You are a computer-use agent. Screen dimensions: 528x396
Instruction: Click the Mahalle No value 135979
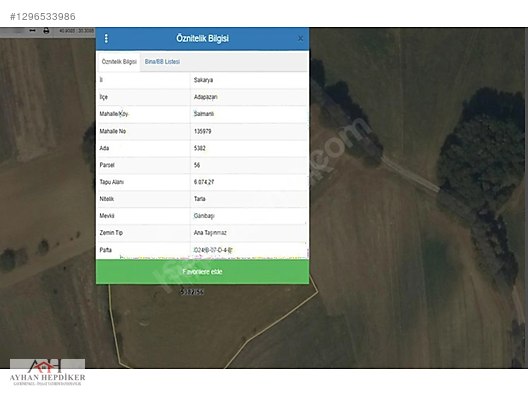click(x=203, y=131)
